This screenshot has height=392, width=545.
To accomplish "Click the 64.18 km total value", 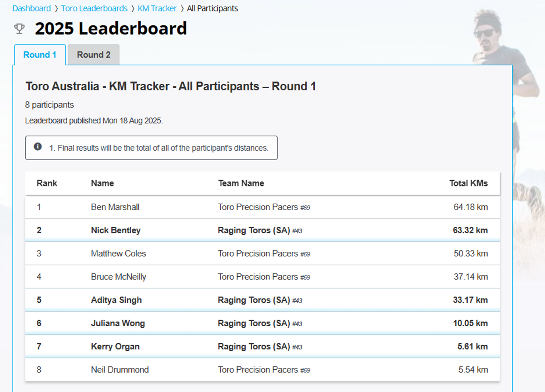I will 471,207.
